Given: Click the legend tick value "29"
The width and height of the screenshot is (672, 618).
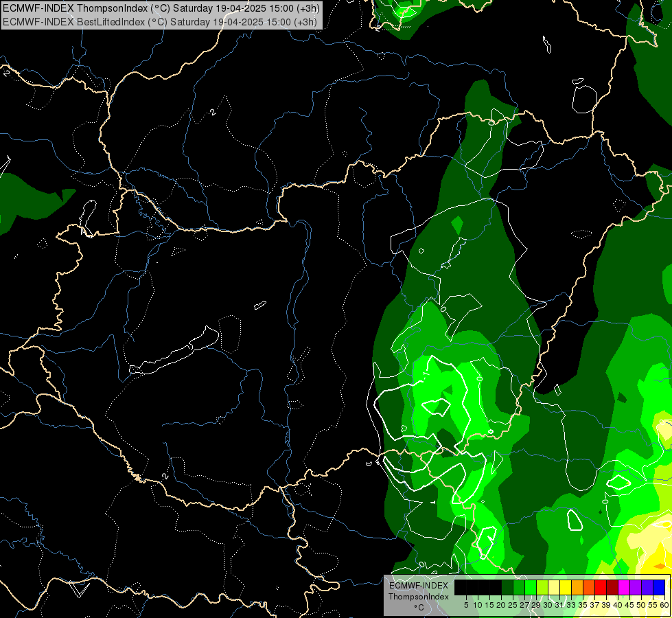Looking at the screenshot, I should [x=536, y=605].
